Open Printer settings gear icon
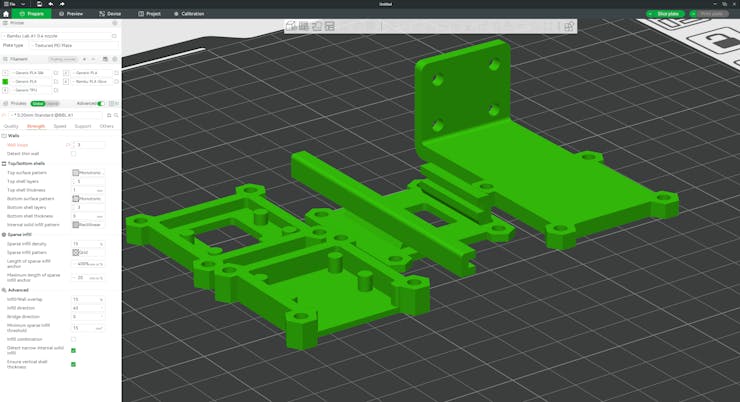 114,23
